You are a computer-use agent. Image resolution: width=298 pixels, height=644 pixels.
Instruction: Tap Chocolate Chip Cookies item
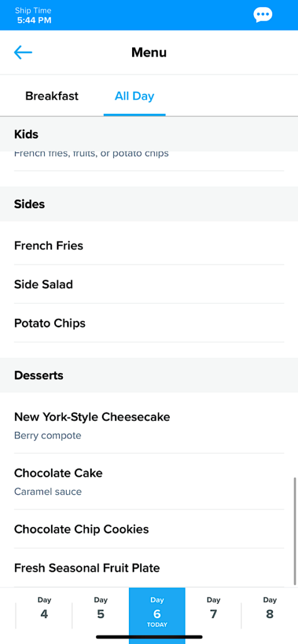[x=149, y=529]
